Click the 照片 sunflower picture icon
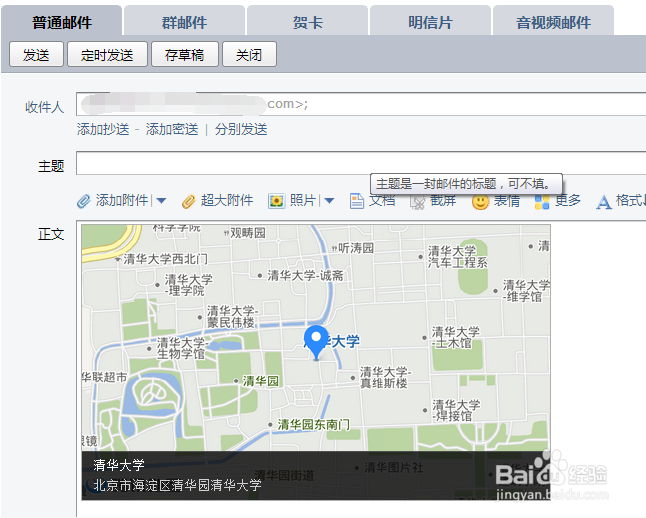Viewport: 646px width, 518px height. [x=276, y=201]
